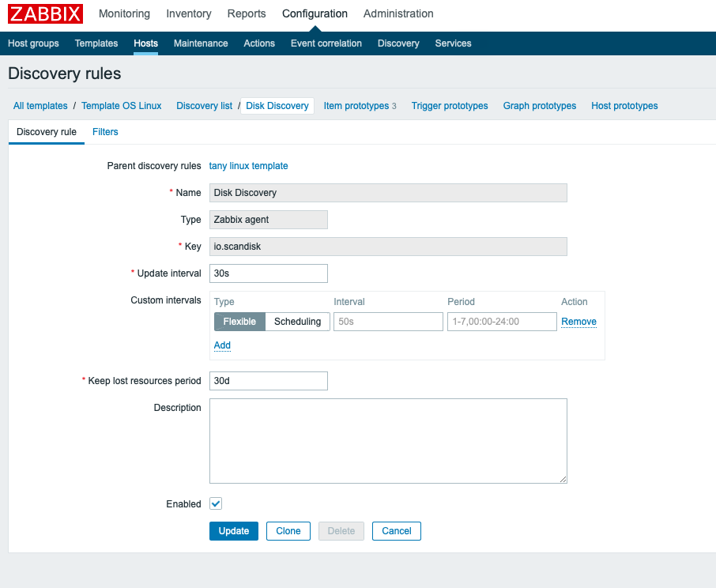
Task: Open Graph prototypes link
Action: coord(539,106)
